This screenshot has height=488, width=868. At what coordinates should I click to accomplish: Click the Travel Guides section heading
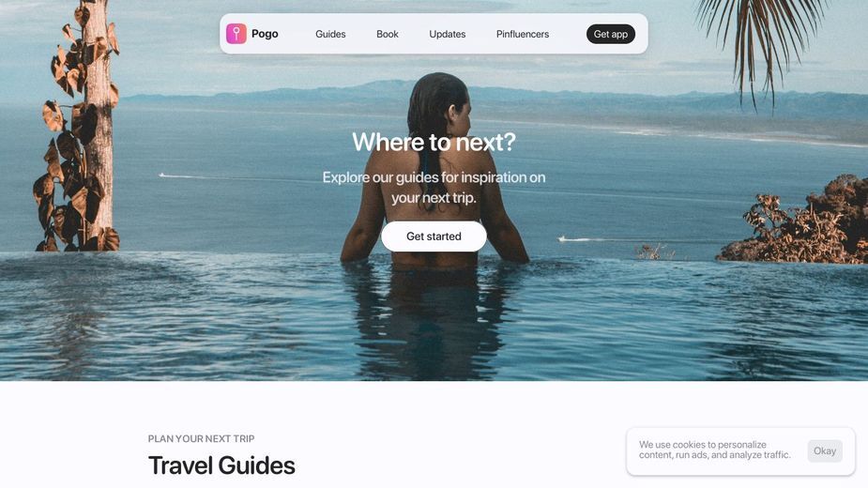click(221, 465)
